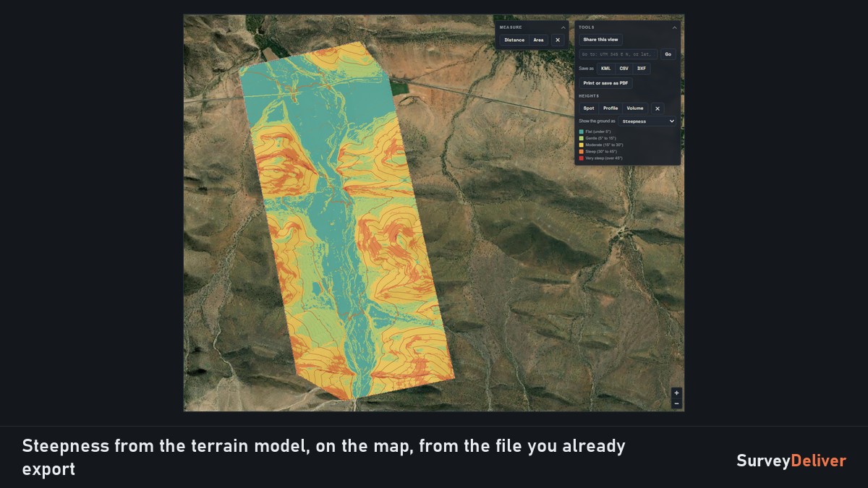Click the Gentle (5° to 15°) green swatch
The image size is (868, 488).
coord(581,138)
